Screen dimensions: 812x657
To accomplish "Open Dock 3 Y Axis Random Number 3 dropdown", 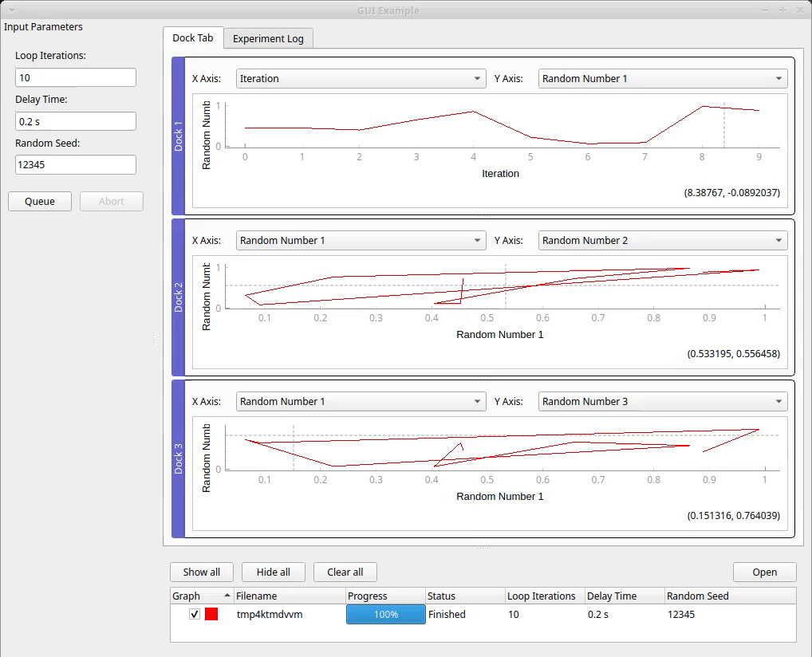I will [662, 402].
